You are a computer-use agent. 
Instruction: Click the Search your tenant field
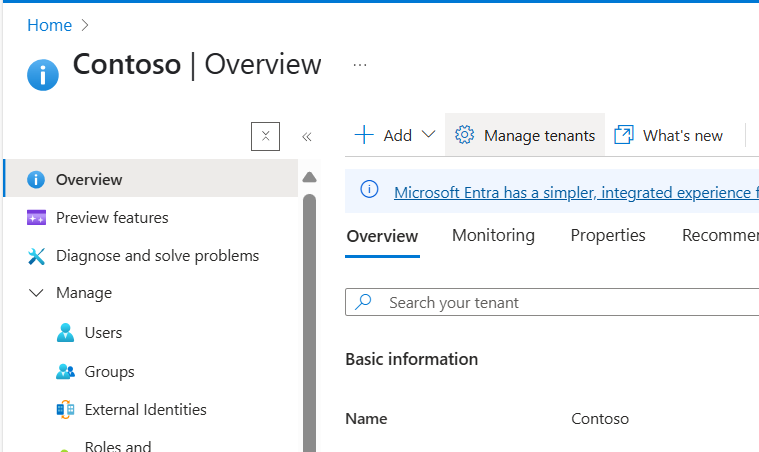pos(552,302)
